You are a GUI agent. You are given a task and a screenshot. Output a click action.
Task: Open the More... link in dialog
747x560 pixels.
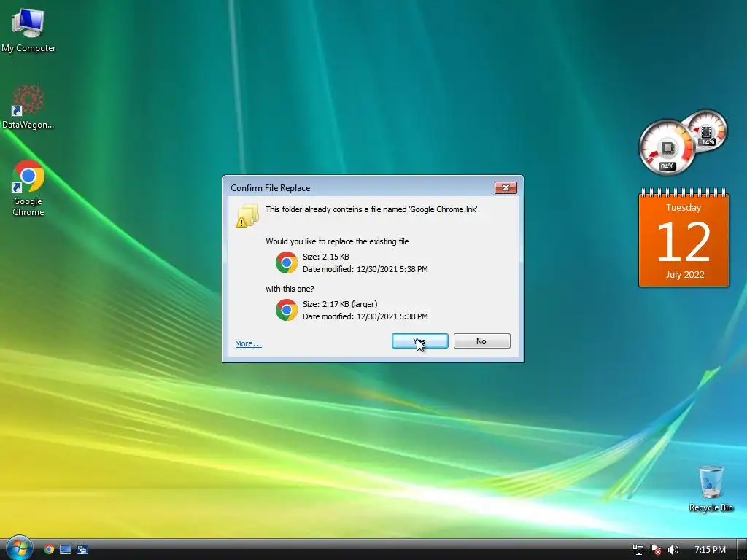click(248, 343)
